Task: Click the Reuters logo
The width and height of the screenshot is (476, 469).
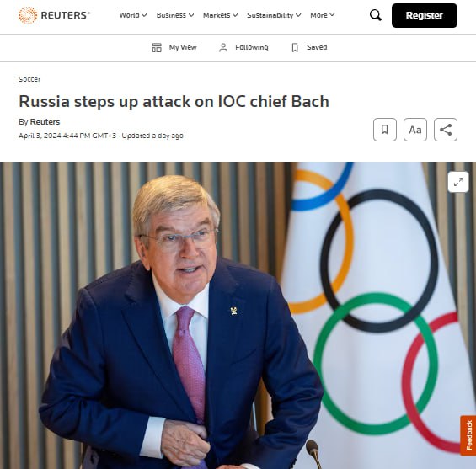Action: tap(54, 15)
